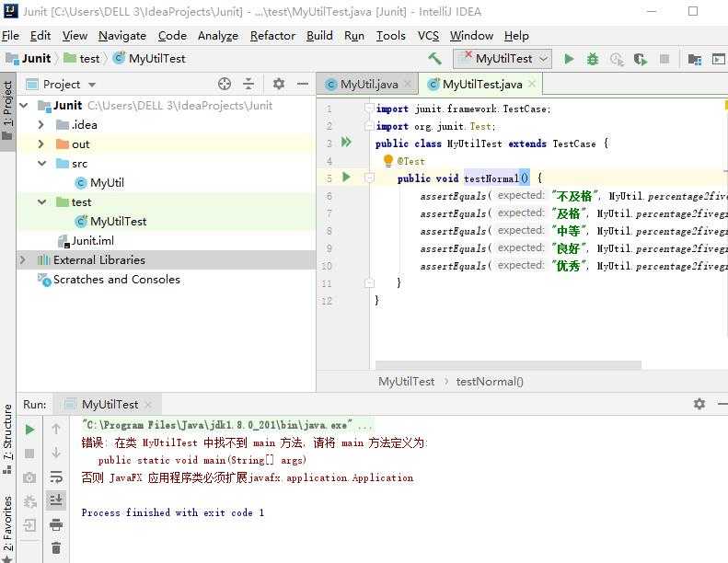The image size is (728, 563).
Task: Click the Build project hammer icon
Action: [x=435, y=59]
